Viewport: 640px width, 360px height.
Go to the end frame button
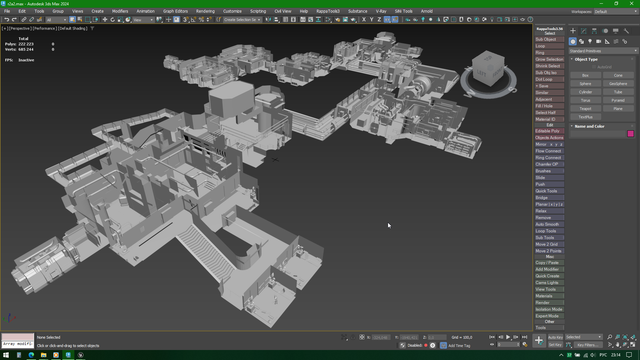pos(524,337)
